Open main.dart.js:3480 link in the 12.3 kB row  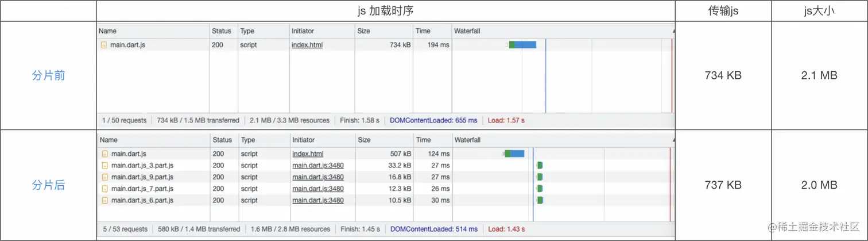[318, 189]
